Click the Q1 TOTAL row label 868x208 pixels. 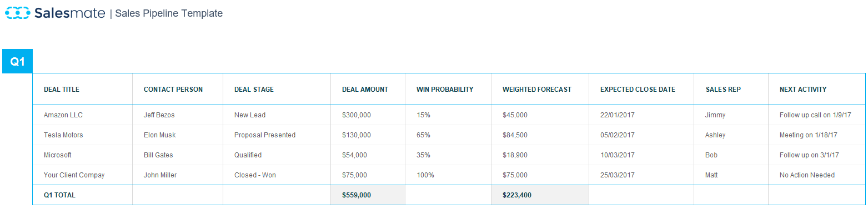(59, 195)
